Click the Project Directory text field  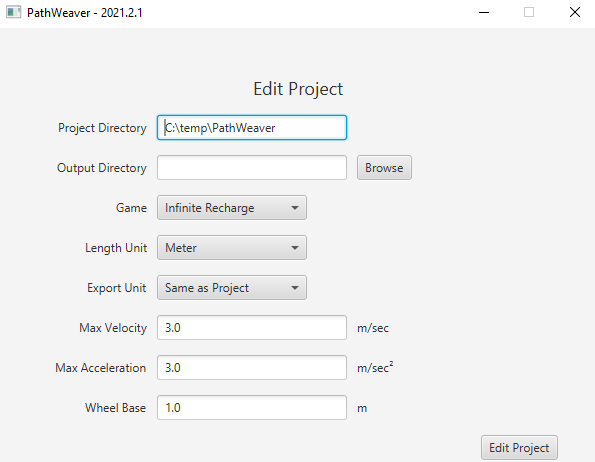click(252, 128)
